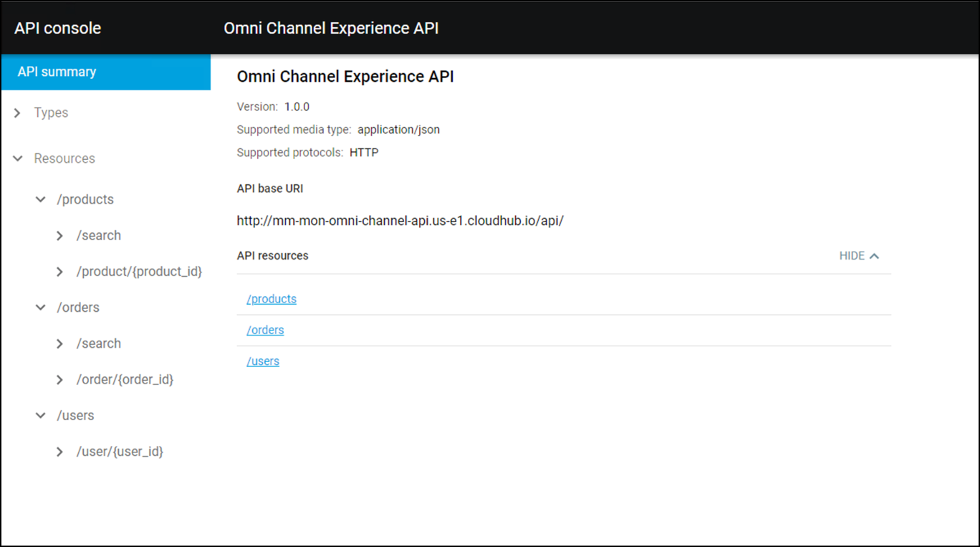
Task: Select /orders in the sidebar tree
Action: (78, 308)
